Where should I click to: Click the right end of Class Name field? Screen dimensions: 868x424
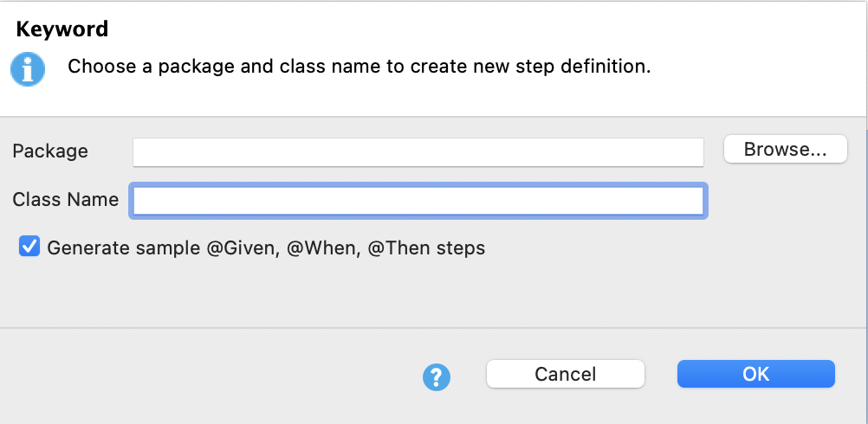tap(689, 201)
